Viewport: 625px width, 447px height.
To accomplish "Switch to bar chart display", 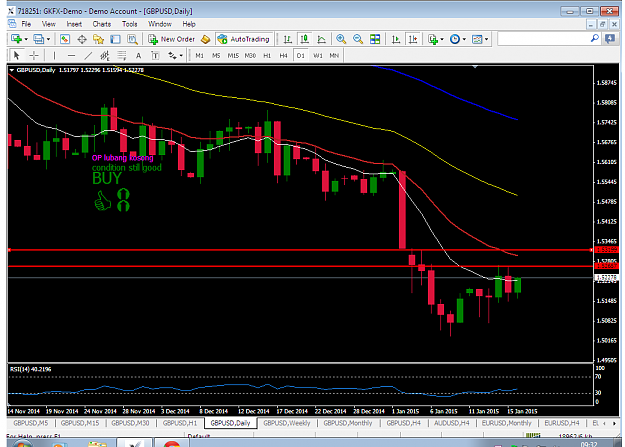I will [x=287, y=39].
